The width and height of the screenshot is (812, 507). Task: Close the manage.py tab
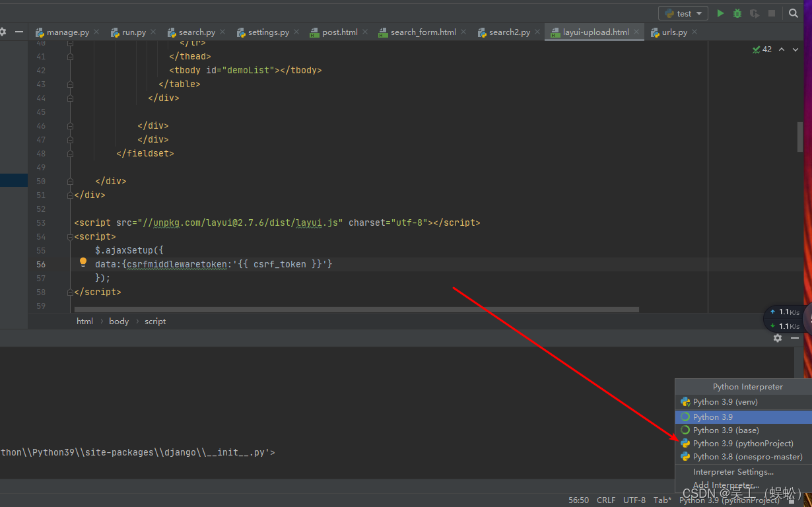tap(96, 31)
